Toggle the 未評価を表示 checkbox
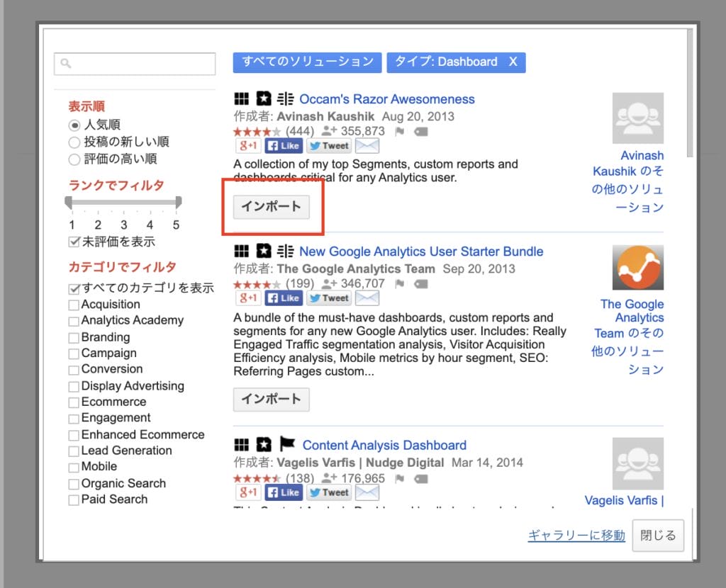The height and width of the screenshot is (588, 726). coord(74,242)
